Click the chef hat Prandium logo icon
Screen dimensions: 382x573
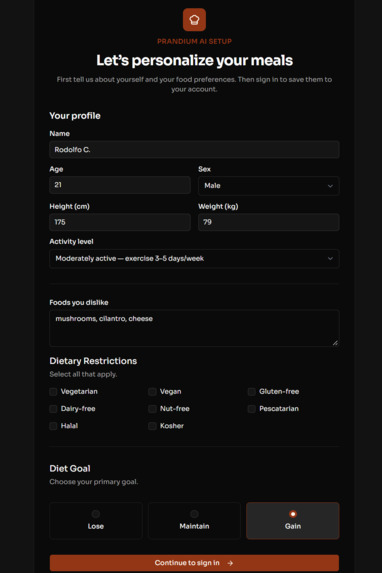(x=194, y=20)
